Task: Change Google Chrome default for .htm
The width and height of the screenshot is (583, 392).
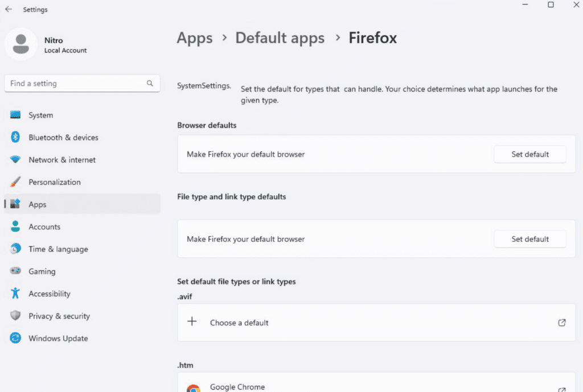Action: click(376, 383)
